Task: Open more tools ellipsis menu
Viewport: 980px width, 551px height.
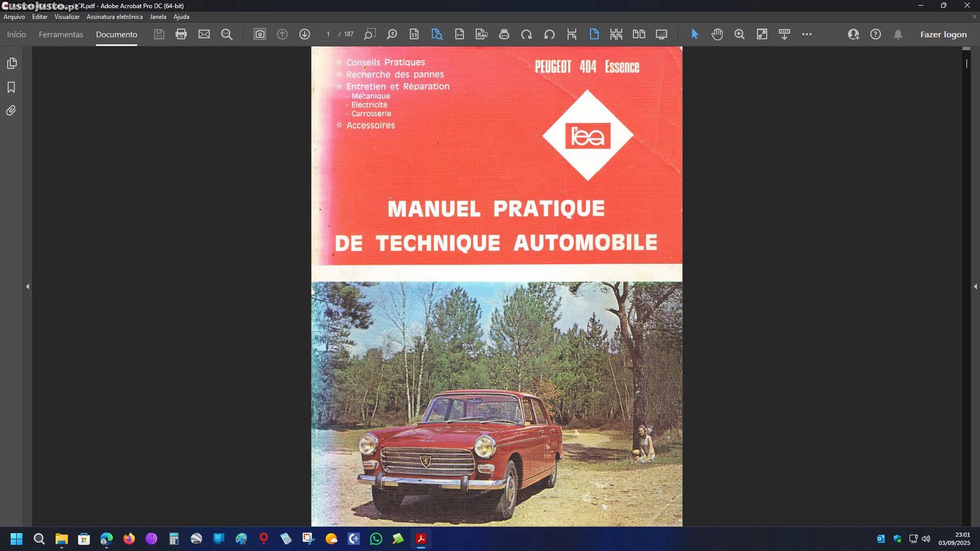Action: (807, 34)
